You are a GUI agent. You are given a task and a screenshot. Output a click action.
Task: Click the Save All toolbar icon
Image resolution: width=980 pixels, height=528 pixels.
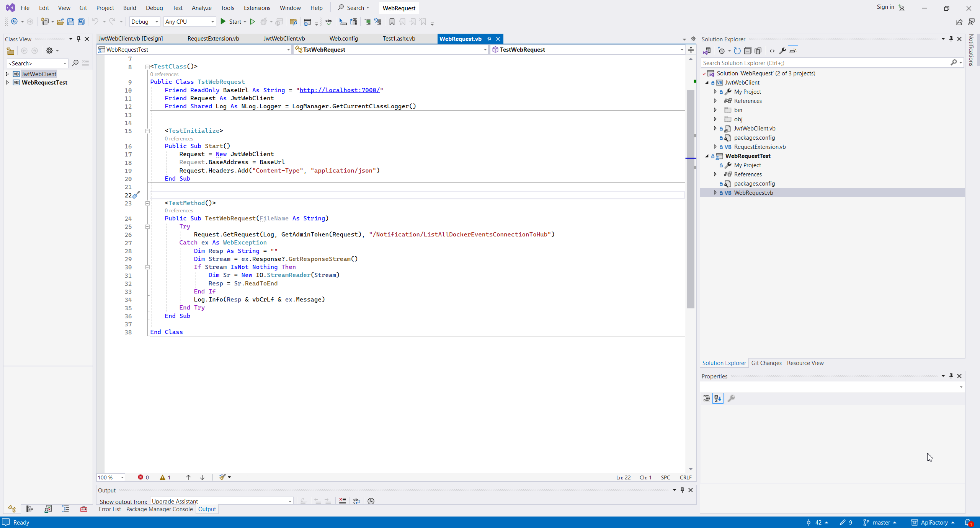coord(81,22)
